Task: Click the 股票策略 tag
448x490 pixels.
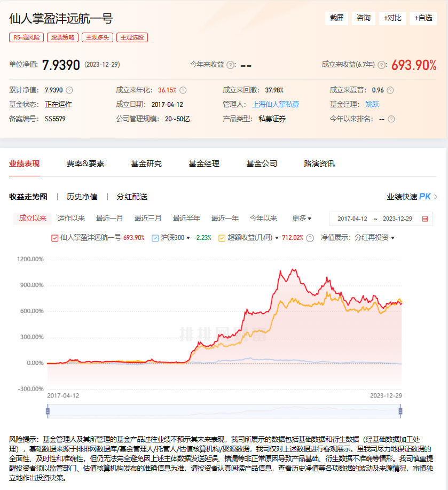Action: [x=63, y=37]
